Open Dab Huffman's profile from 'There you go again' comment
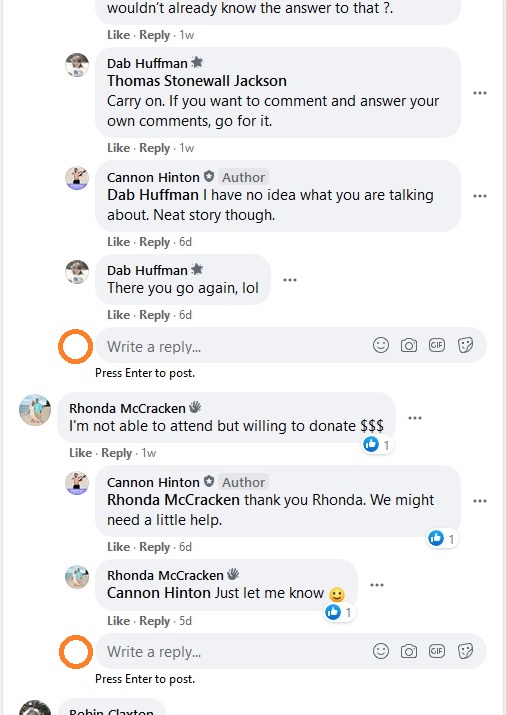506x715 pixels. pos(147,270)
